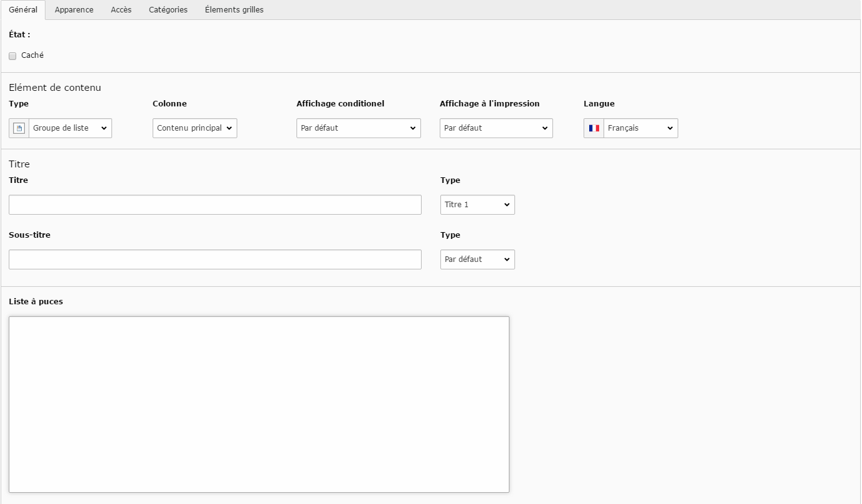The width and height of the screenshot is (862, 504).
Task: Open the Affichage à l'impression dropdown
Action: pyautogui.click(x=496, y=128)
